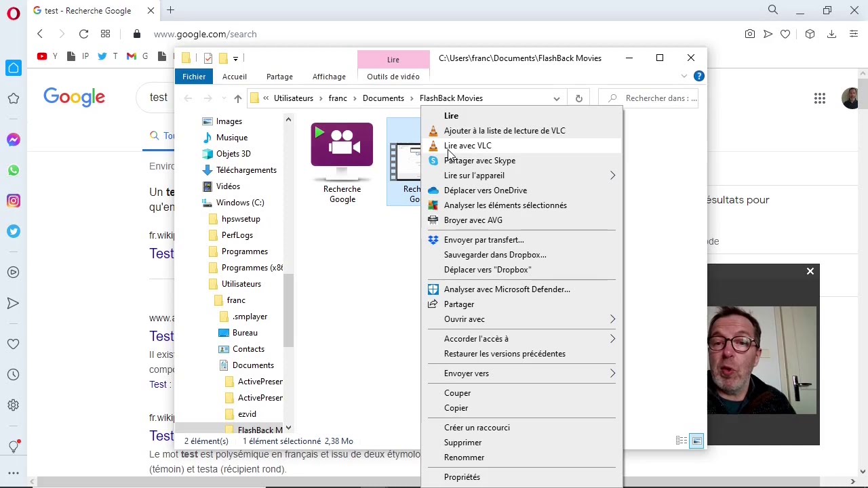Viewport: 868px width, 488px height.
Task: Click franc in the address breadcrumb
Action: pyautogui.click(x=338, y=98)
